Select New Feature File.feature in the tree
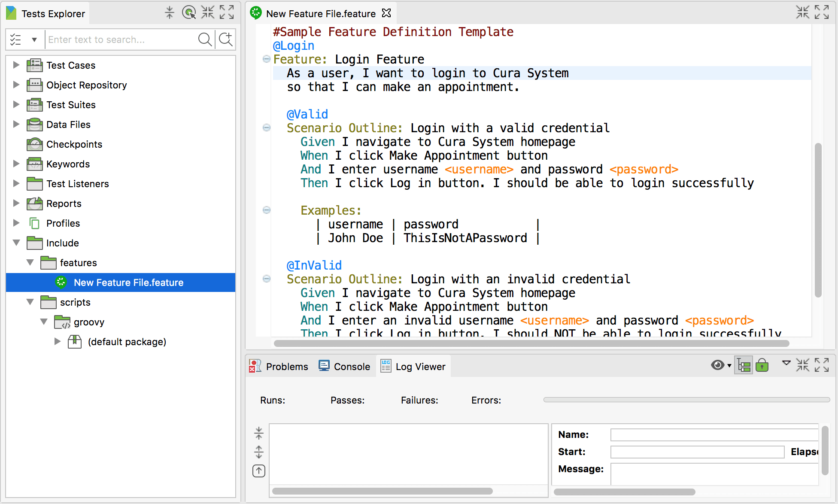This screenshot has width=838, height=504. [x=128, y=282]
